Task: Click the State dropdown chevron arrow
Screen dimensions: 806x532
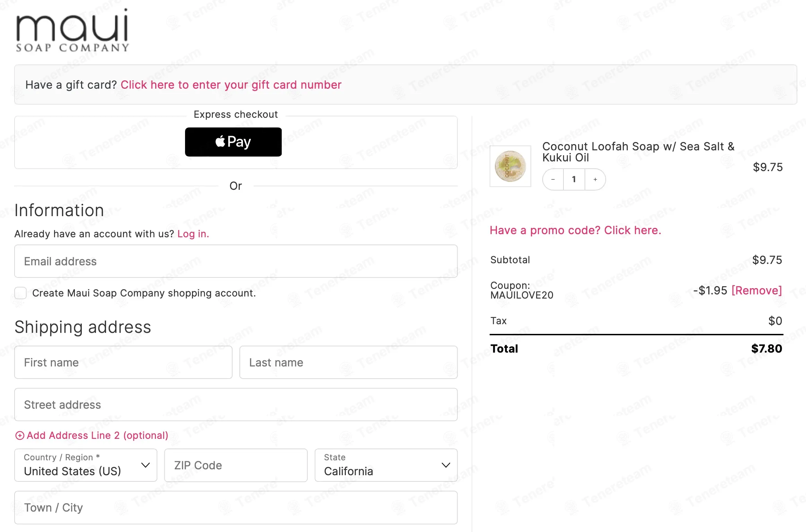Action: click(446, 465)
